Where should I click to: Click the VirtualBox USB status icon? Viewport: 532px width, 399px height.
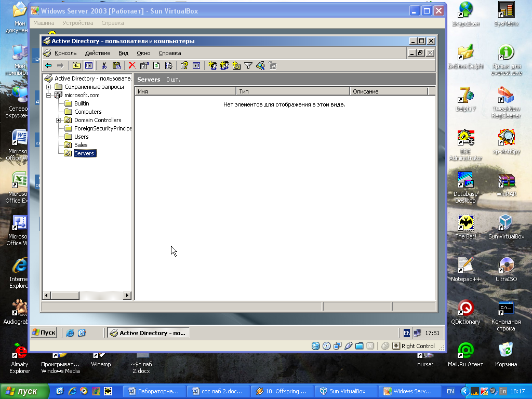(348, 345)
